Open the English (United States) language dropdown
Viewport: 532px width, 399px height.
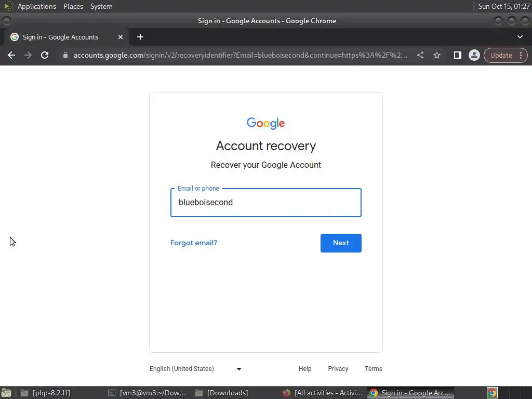click(196, 369)
